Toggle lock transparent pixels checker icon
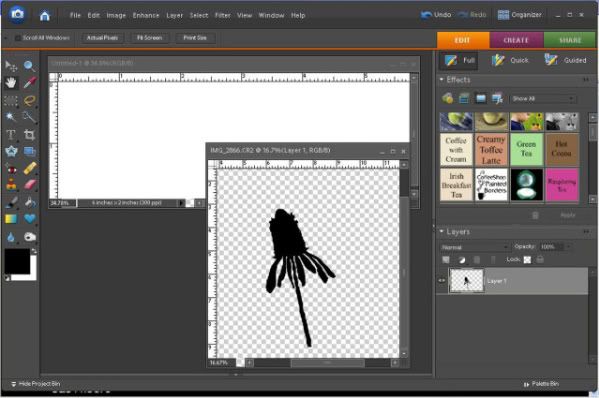The image size is (599, 398). click(527, 260)
